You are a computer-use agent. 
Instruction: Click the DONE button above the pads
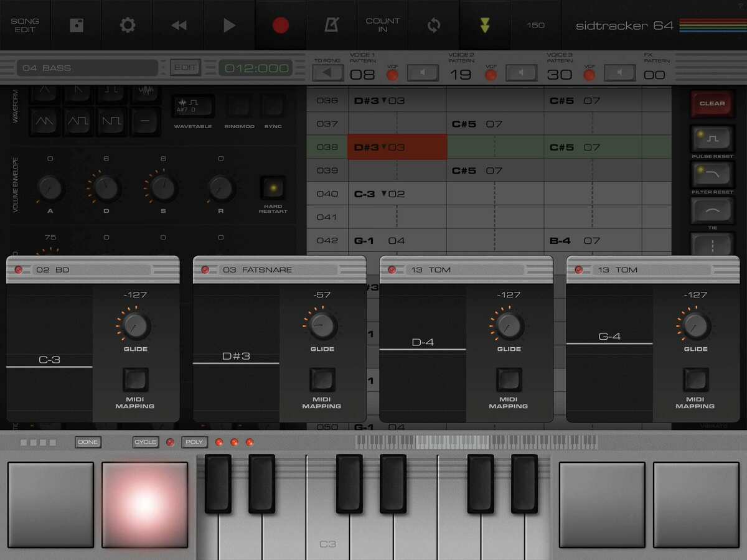point(88,442)
